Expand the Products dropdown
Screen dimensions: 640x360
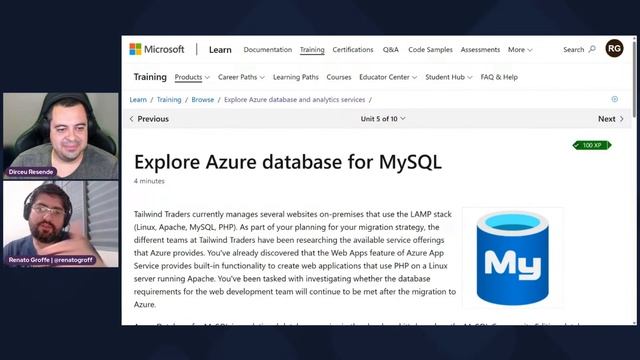coord(192,77)
